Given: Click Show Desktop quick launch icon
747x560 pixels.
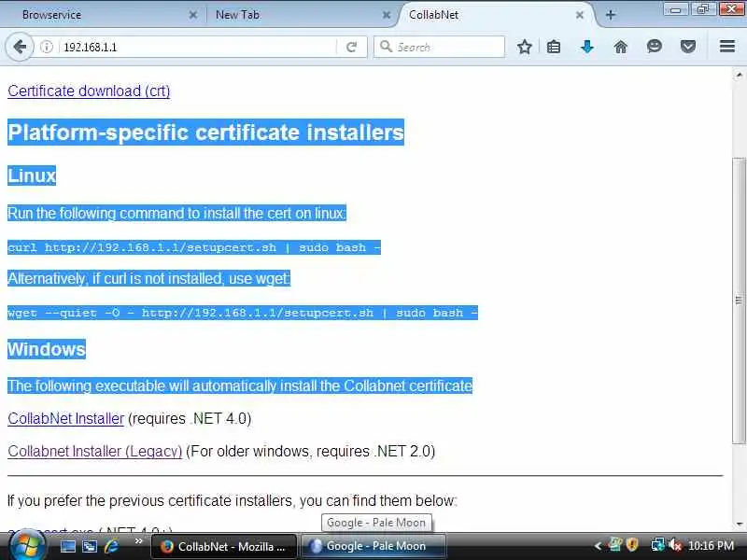Looking at the screenshot, I should [67, 546].
